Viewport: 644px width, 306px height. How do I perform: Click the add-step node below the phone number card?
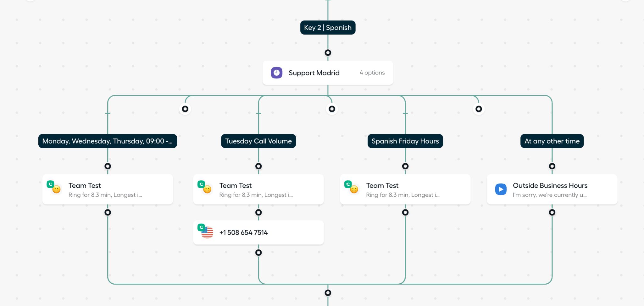click(x=258, y=253)
